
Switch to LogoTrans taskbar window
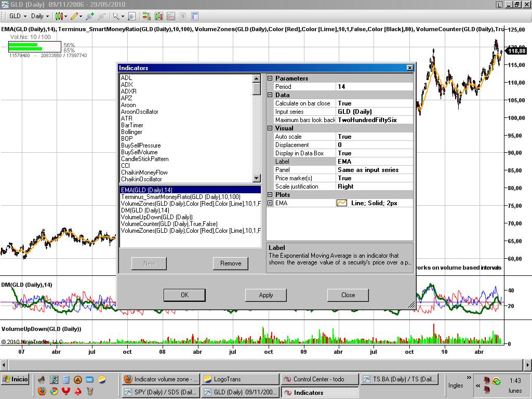[x=240, y=379]
